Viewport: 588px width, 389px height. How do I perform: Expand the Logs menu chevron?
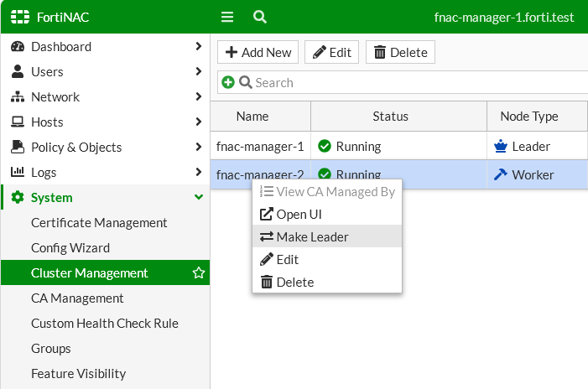199,172
